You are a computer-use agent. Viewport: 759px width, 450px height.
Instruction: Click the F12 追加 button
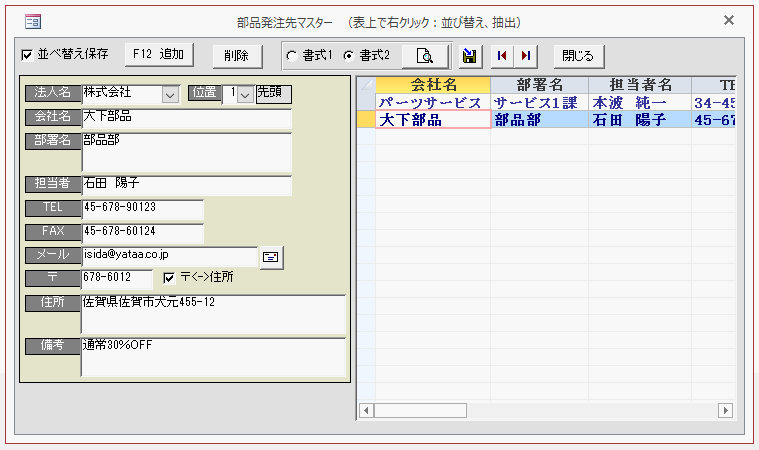coord(159,54)
